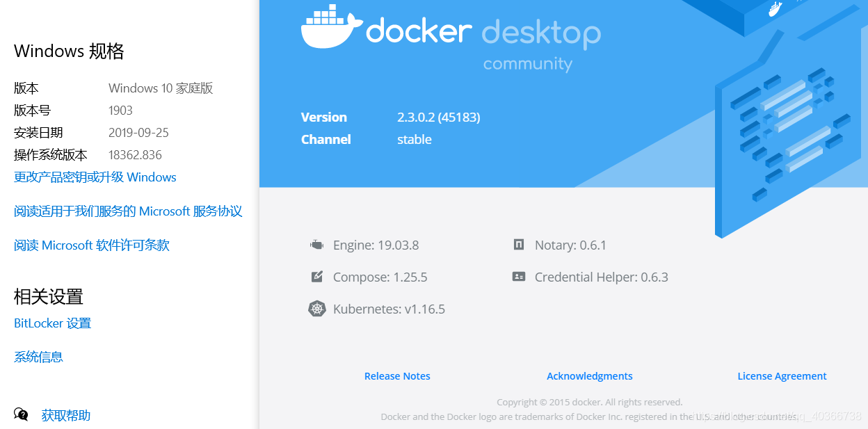Click the channel value stable
The height and width of the screenshot is (429, 868).
(415, 140)
